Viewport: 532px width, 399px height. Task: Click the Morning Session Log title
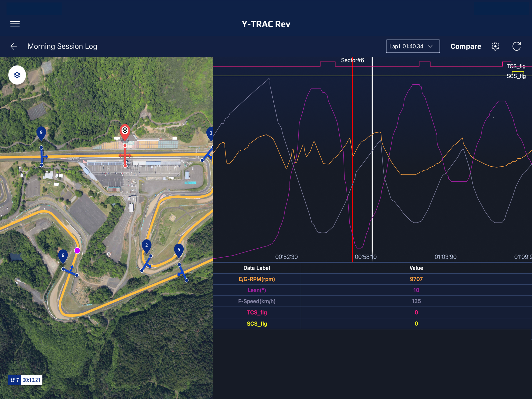[x=62, y=46]
